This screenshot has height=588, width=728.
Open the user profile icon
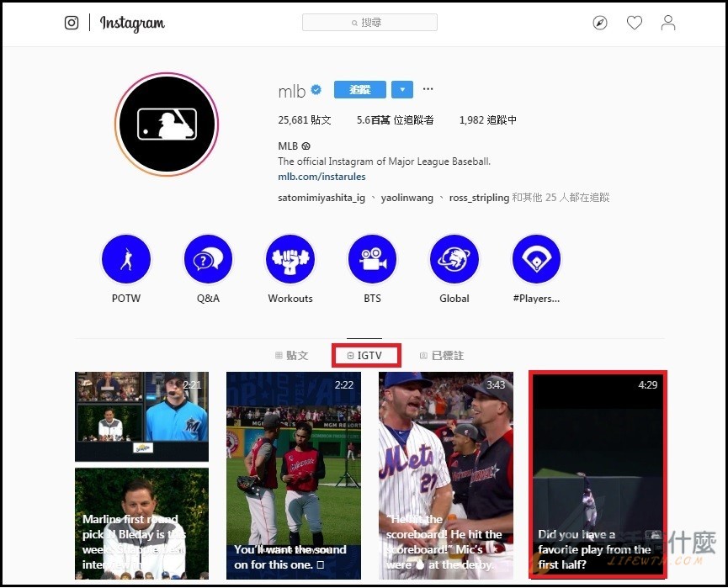(668, 24)
